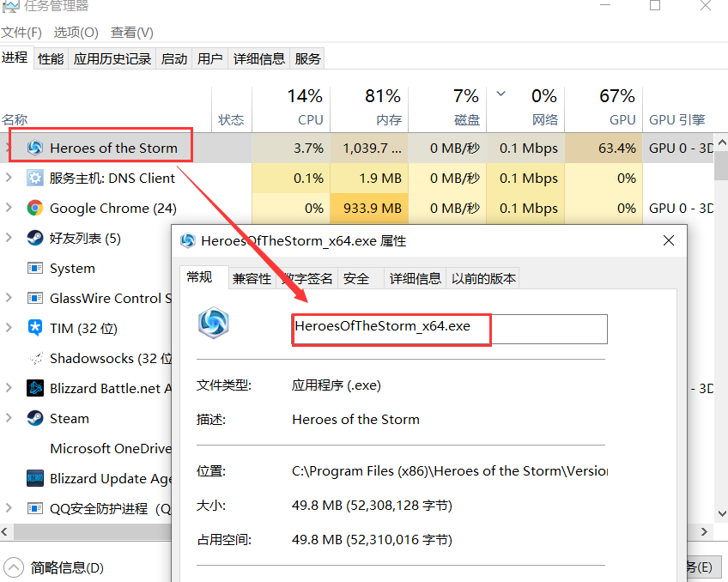Sort processes by CPU column
This screenshot has width=728, height=582.
point(291,109)
